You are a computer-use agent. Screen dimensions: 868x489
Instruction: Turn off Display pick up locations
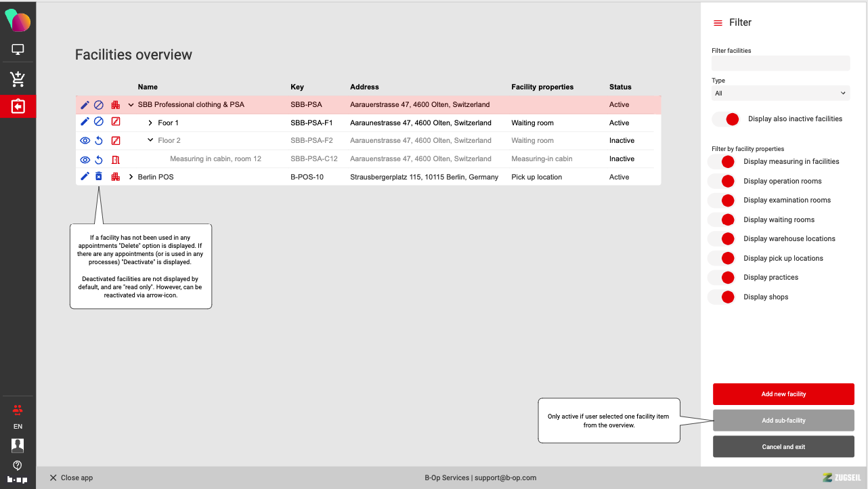click(x=721, y=258)
